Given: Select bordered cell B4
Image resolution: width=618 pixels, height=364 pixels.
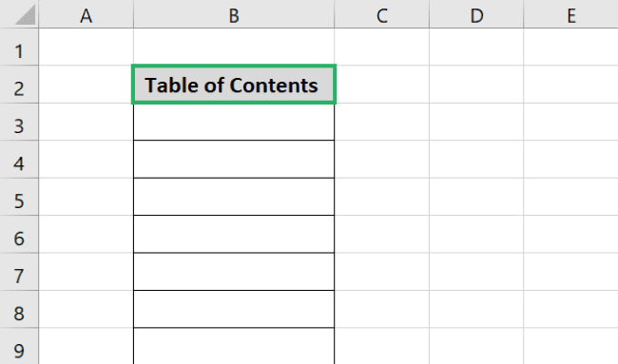Looking at the screenshot, I should click(x=234, y=159).
